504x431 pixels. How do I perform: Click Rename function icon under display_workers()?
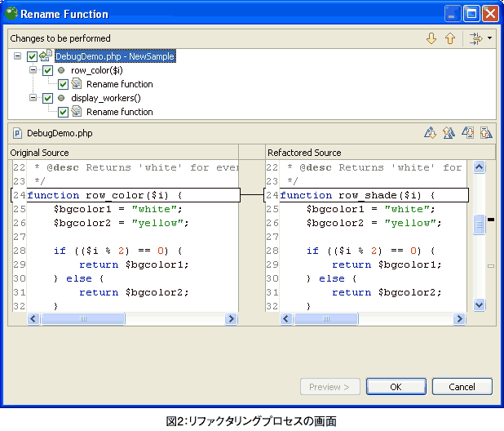(76, 112)
